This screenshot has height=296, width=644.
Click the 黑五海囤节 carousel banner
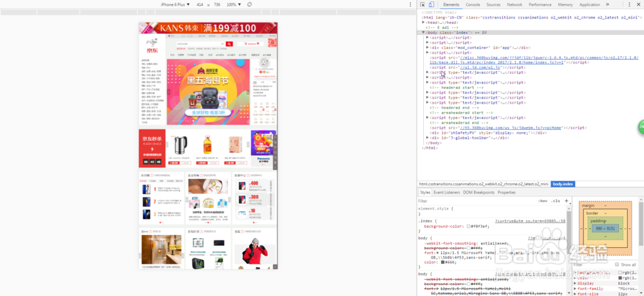tap(208, 92)
